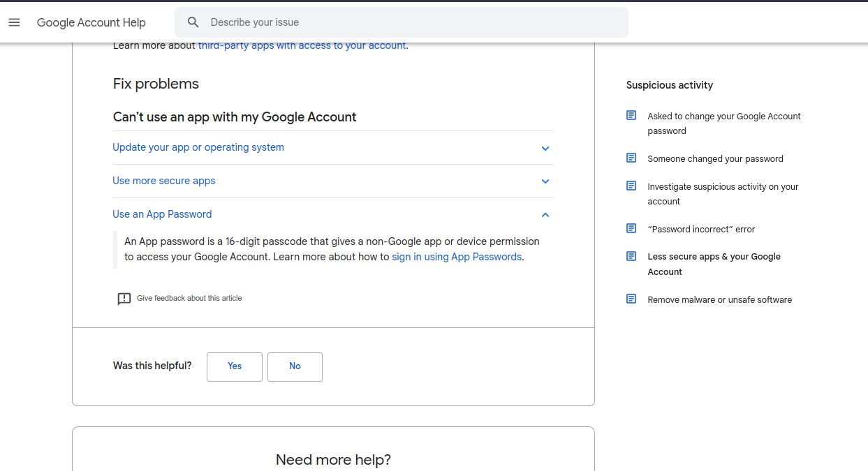Focus the 'Describe your issue' search field
This screenshot has width=868, height=471.
412,22
